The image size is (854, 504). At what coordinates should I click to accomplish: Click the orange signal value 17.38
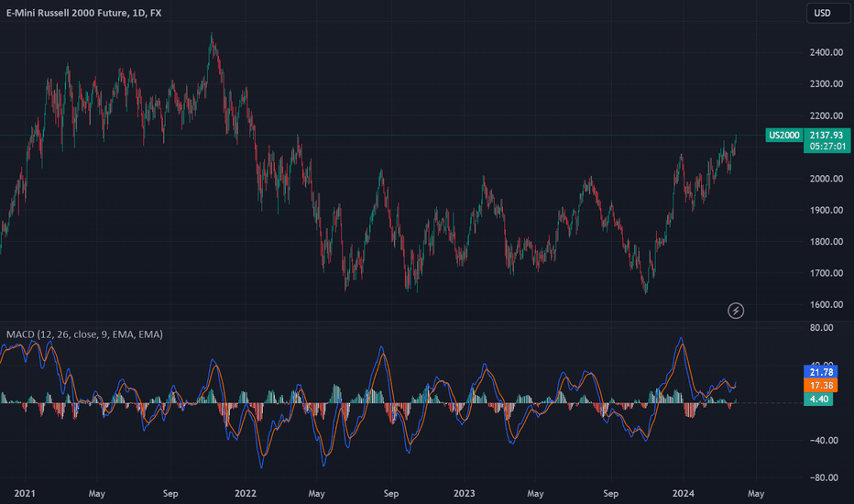click(x=821, y=385)
